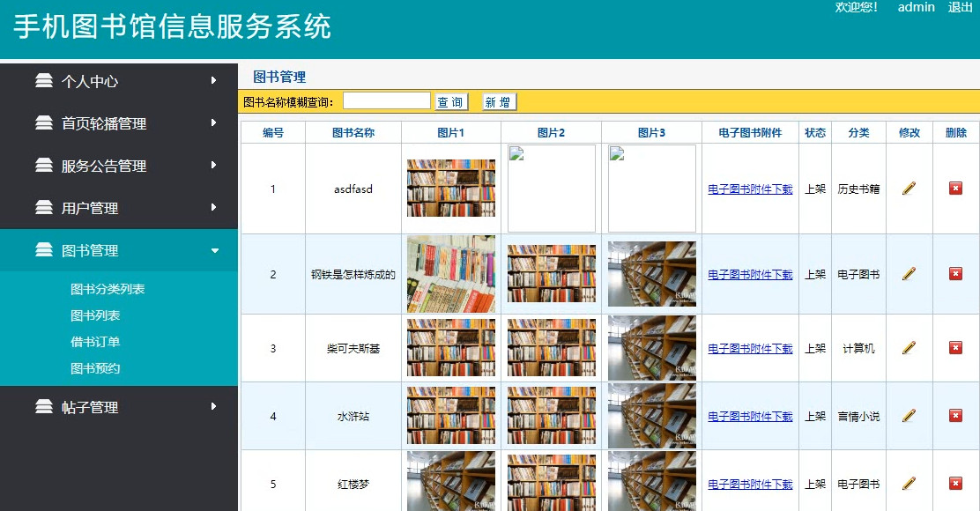Viewport: 980px width, 511px height.
Task: Click the admin username link
Action: coord(917,8)
